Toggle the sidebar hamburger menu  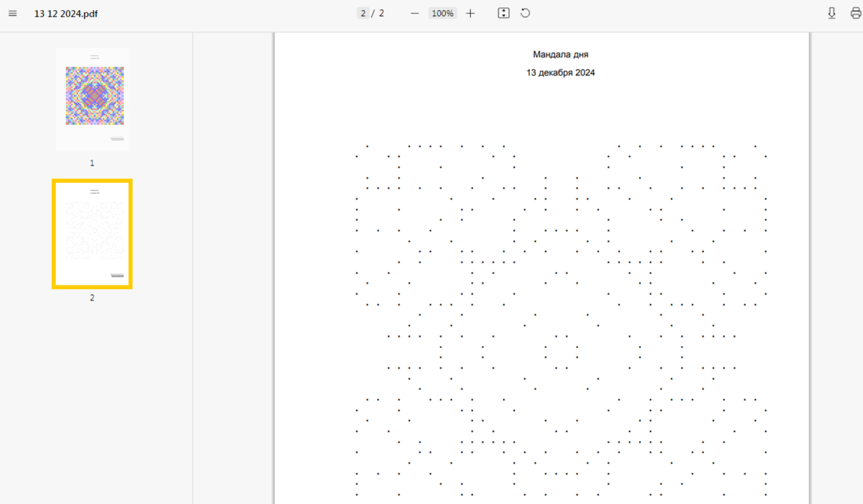[x=12, y=14]
